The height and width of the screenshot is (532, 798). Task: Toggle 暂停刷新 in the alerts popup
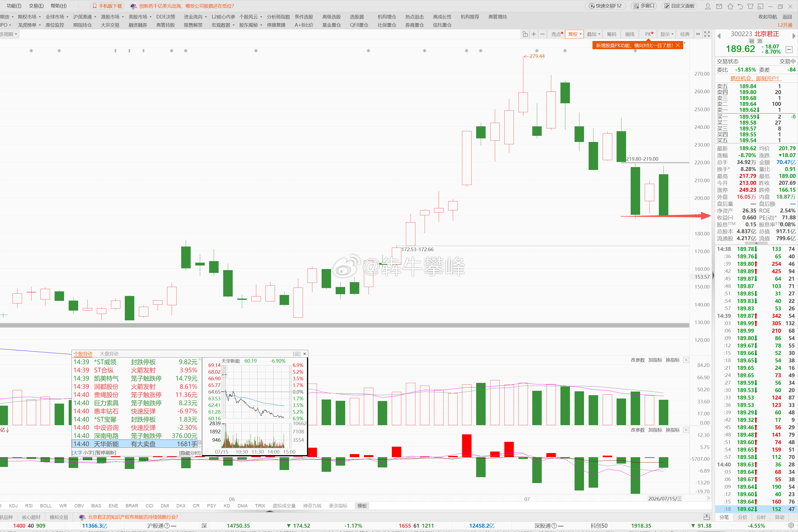point(106,453)
